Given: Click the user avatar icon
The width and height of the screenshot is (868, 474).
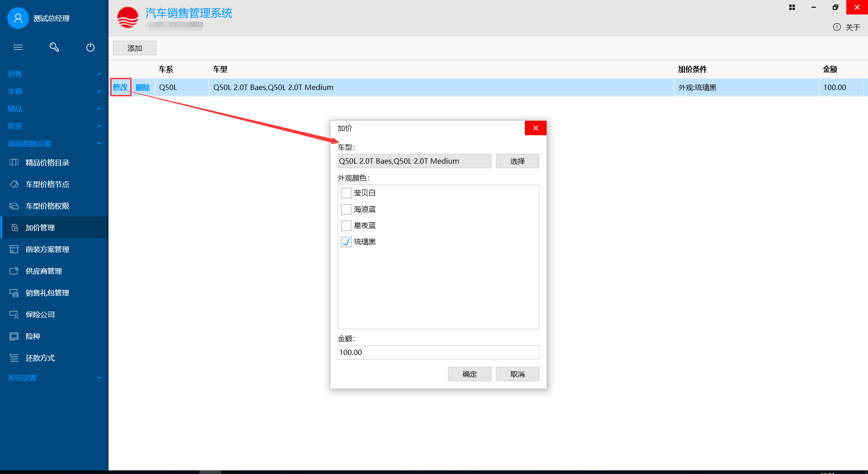Looking at the screenshot, I should click(18, 18).
